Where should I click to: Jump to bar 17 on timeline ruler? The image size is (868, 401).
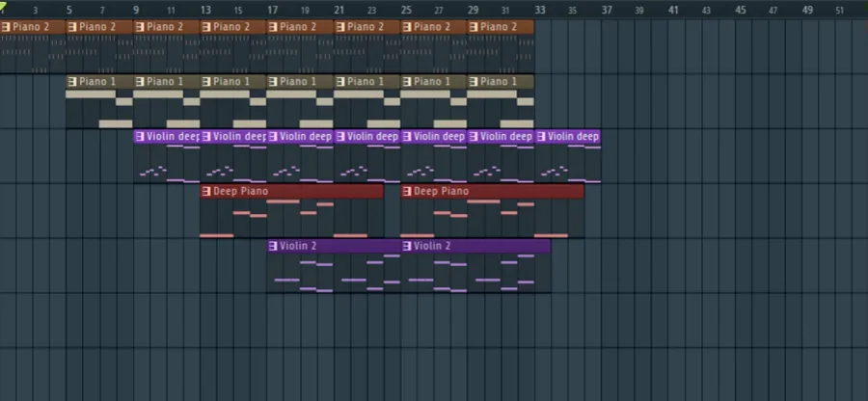pyautogui.click(x=272, y=10)
